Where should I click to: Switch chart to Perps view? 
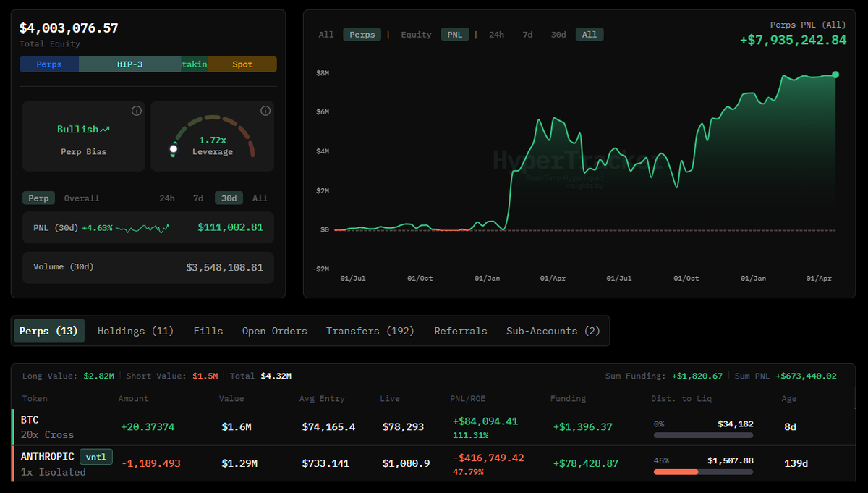click(362, 34)
